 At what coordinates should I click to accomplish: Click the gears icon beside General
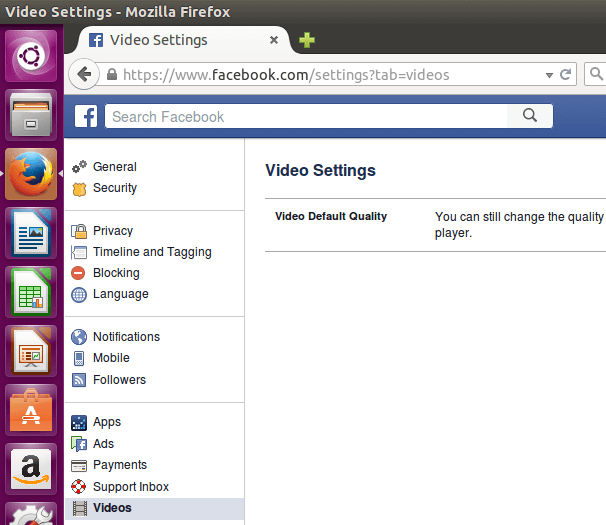79,167
